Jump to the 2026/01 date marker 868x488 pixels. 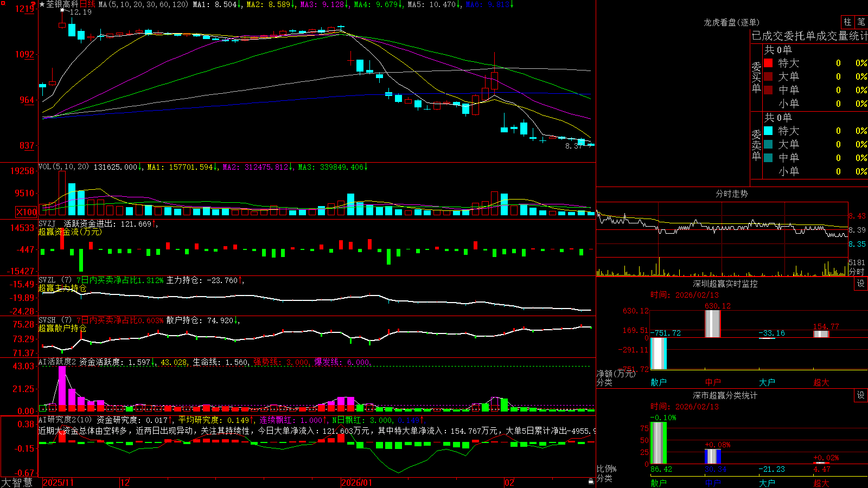tap(357, 483)
